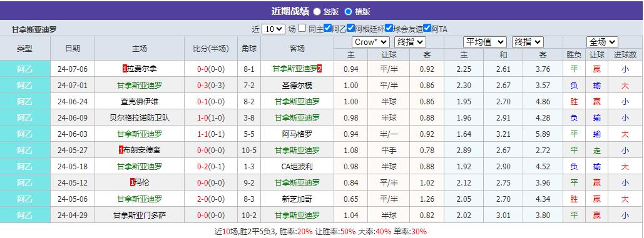This screenshot has width=644, height=238.
Task: Click the 进球数 column header
Action: coord(625,55)
